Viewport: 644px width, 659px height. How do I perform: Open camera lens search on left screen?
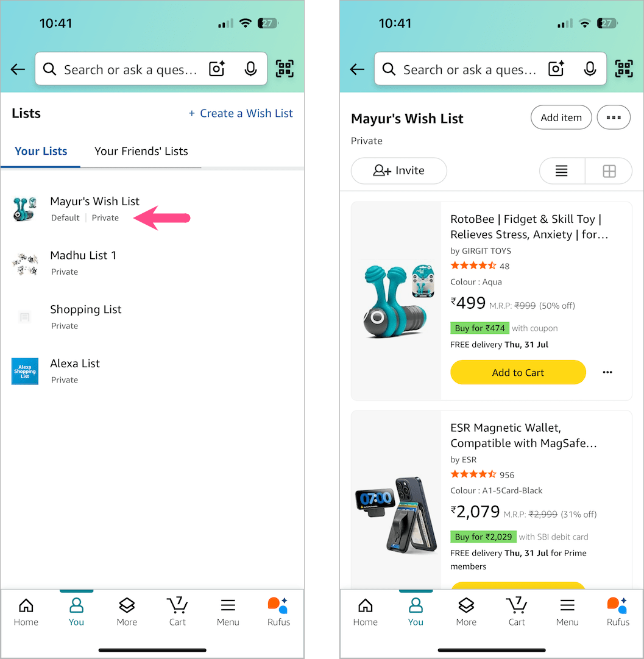point(218,68)
